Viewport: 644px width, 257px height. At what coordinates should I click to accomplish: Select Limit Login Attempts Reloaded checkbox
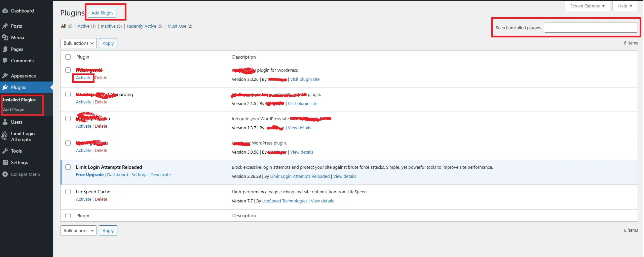click(x=68, y=167)
